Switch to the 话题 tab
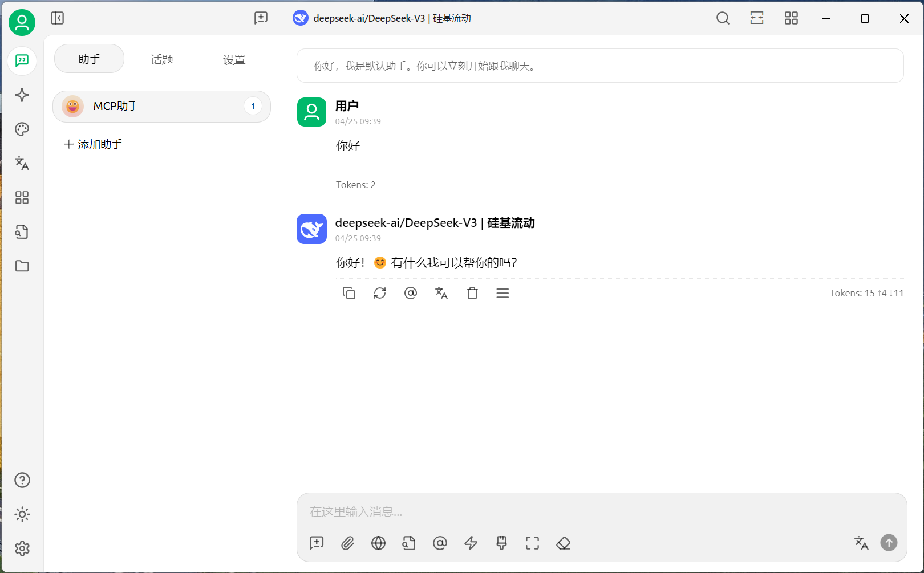 point(161,59)
